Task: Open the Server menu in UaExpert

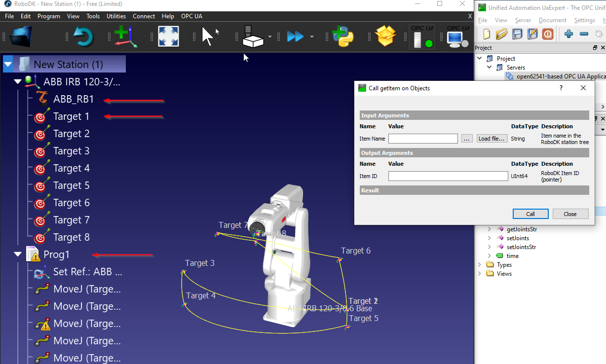Action: pyautogui.click(x=523, y=20)
